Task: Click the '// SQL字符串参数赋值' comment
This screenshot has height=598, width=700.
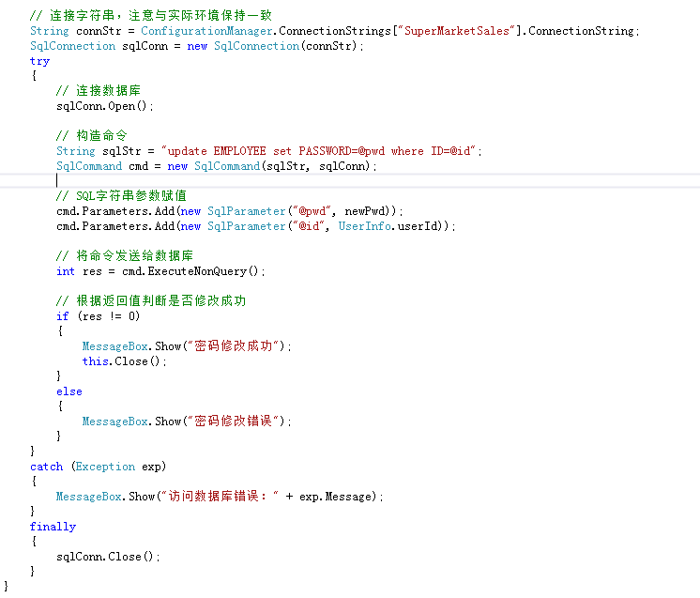Action: point(121,196)
